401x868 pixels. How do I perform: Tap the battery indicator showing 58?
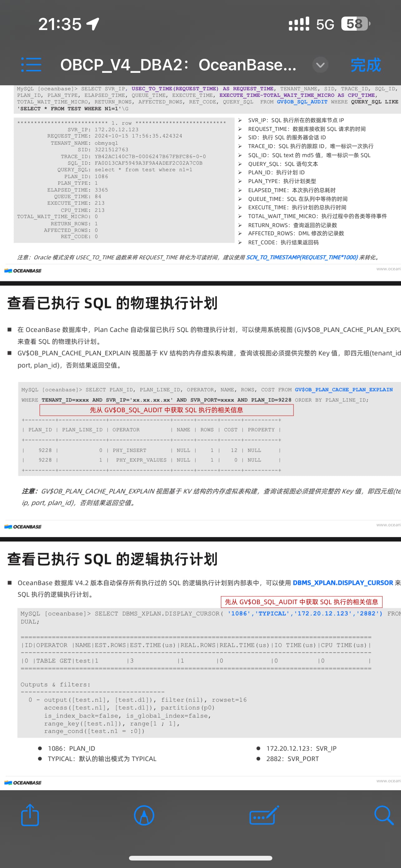356,23
